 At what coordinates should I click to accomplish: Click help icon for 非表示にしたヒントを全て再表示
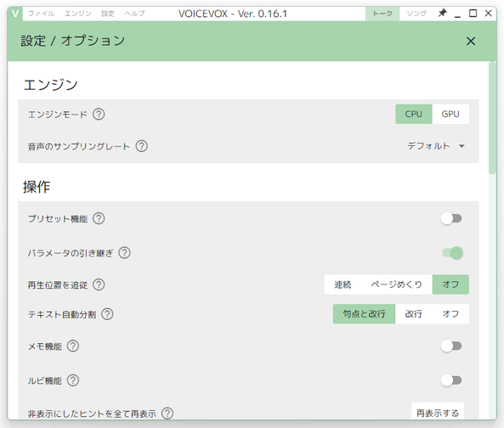pyautogui.click(x=167, y=414)
